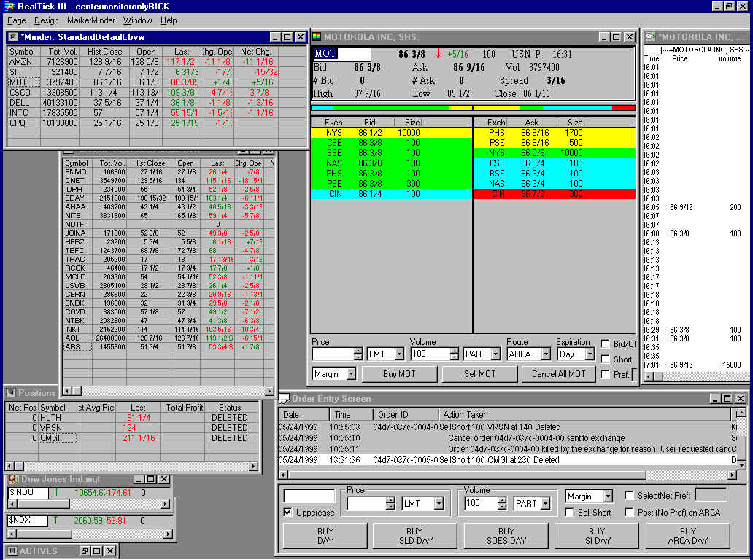Click the Sell MOT button

(x=479, y=374)
